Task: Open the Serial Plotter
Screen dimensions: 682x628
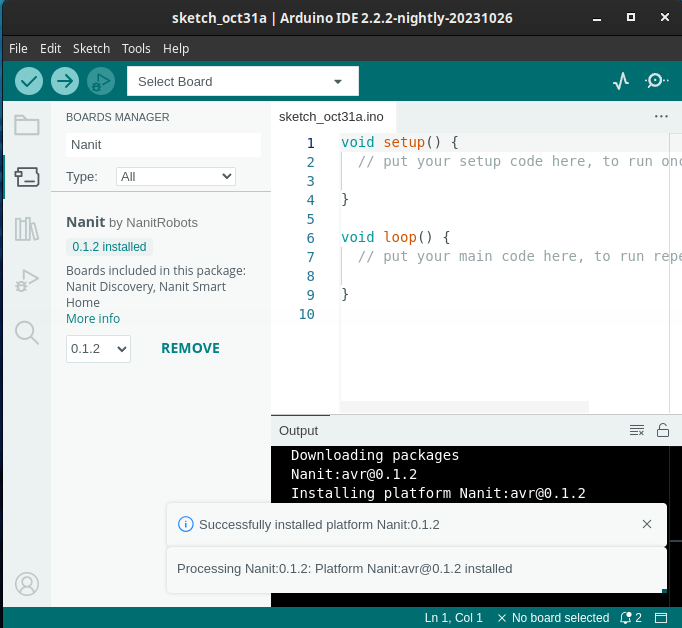Action: 621,81
